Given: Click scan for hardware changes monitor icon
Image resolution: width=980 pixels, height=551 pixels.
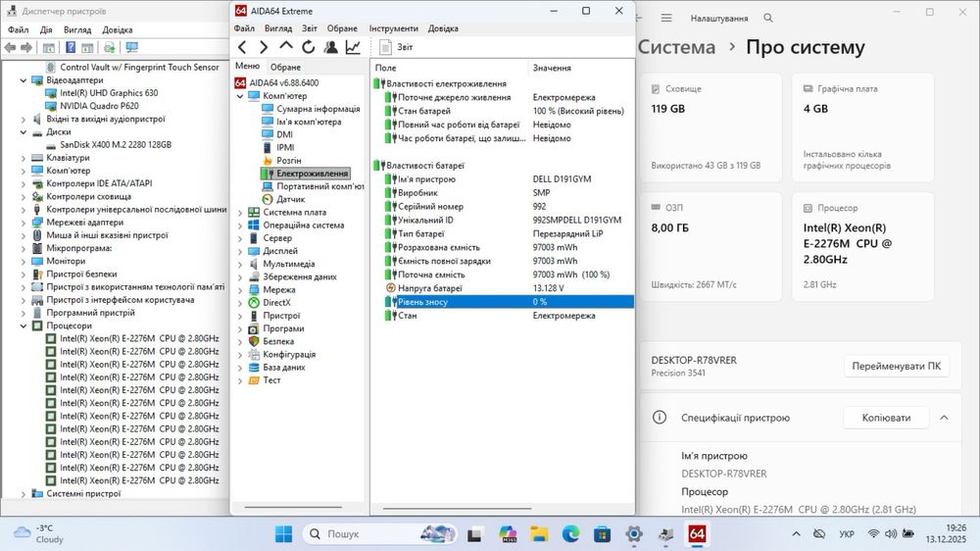Looking at the screenshot, I should pyautogui.click(x=132, y=47).
